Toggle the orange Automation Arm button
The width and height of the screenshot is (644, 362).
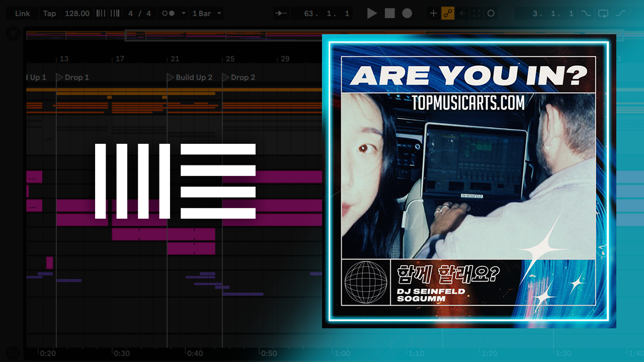pos(448,14)
